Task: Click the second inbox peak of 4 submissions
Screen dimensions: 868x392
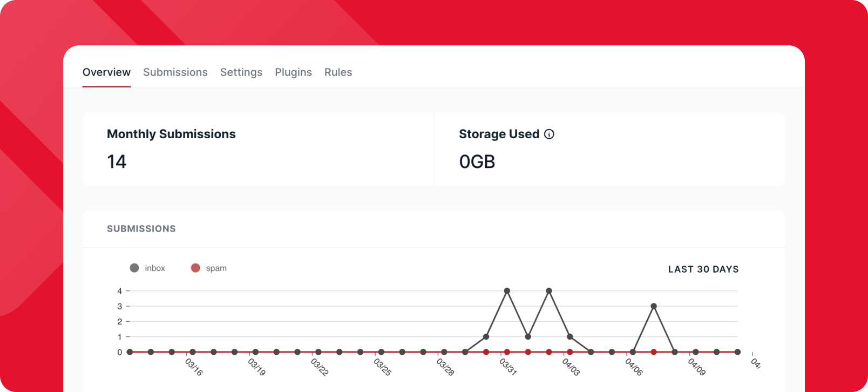Action: tap(549, 291)
